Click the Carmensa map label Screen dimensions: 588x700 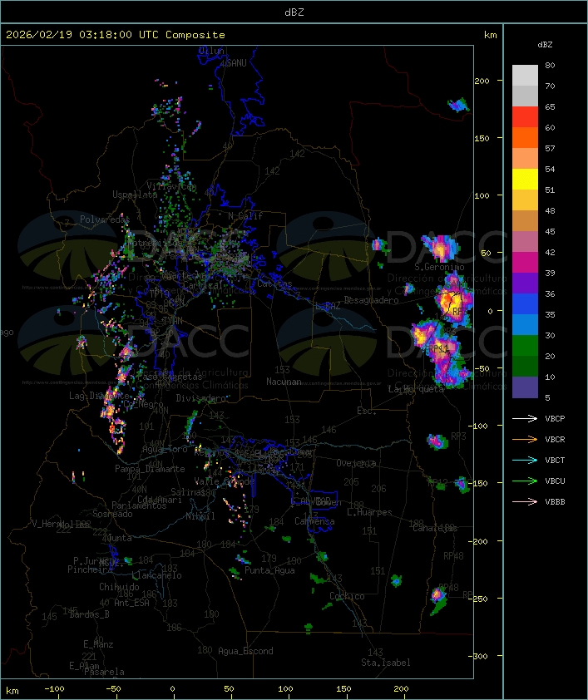[x=314, y=521]
